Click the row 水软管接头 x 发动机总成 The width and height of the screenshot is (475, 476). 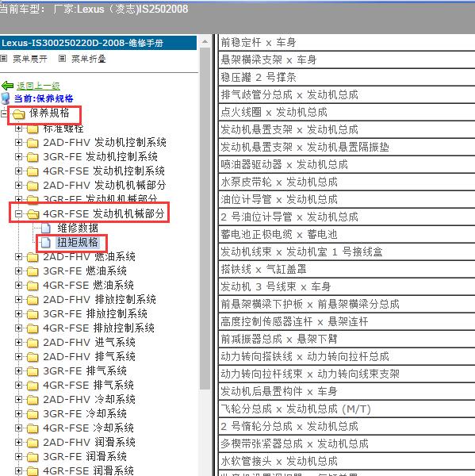(347, 461)
